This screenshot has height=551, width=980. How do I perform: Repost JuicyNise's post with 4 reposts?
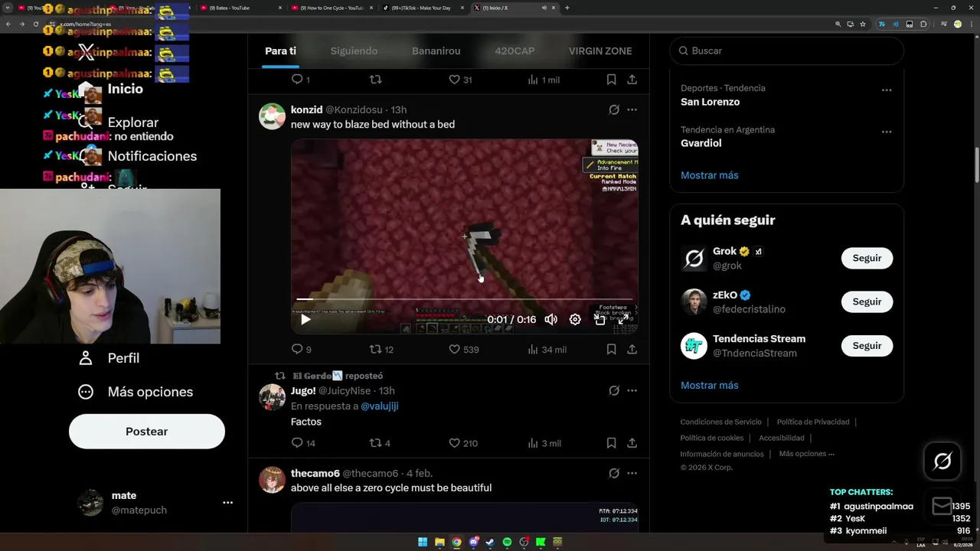click(381, 443)
